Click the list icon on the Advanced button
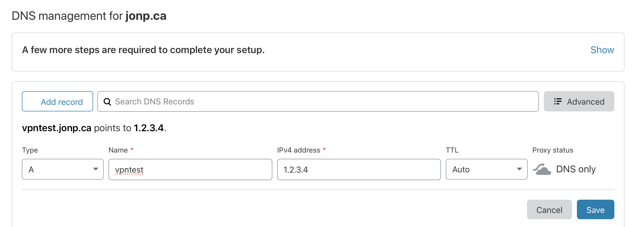 [558, 102]
